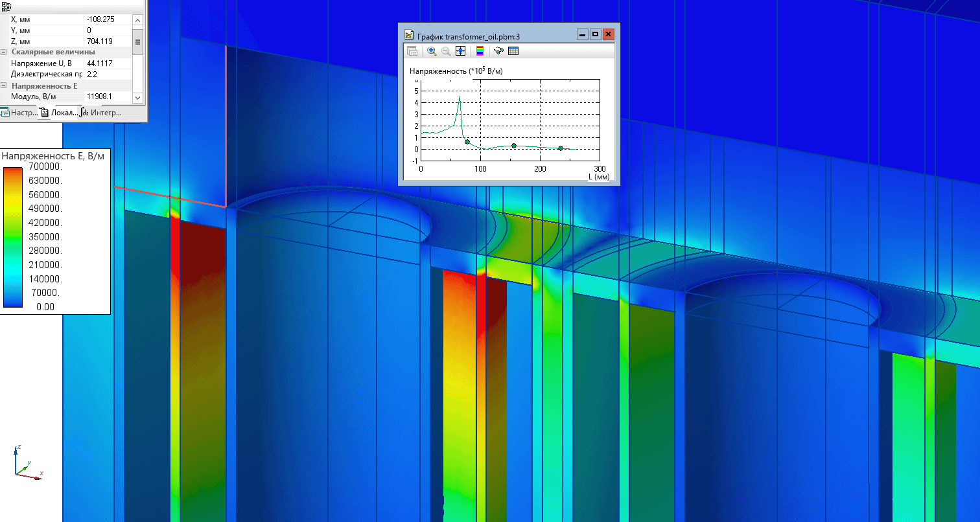This screenshot has height=522, width=980.
Task: Fit graph to window with zoom-all icon
Action: click(x=460, y=51)
